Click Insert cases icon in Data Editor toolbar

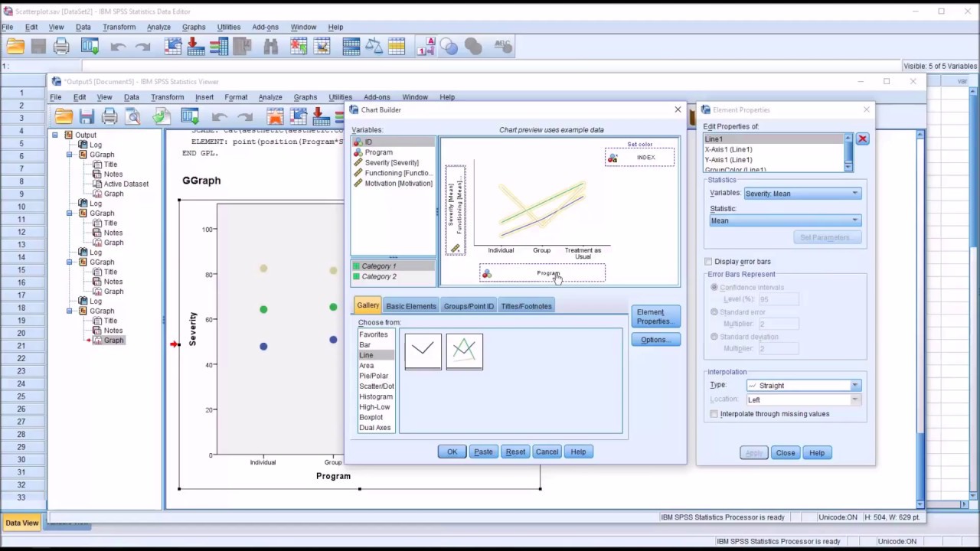click(299, 47)
